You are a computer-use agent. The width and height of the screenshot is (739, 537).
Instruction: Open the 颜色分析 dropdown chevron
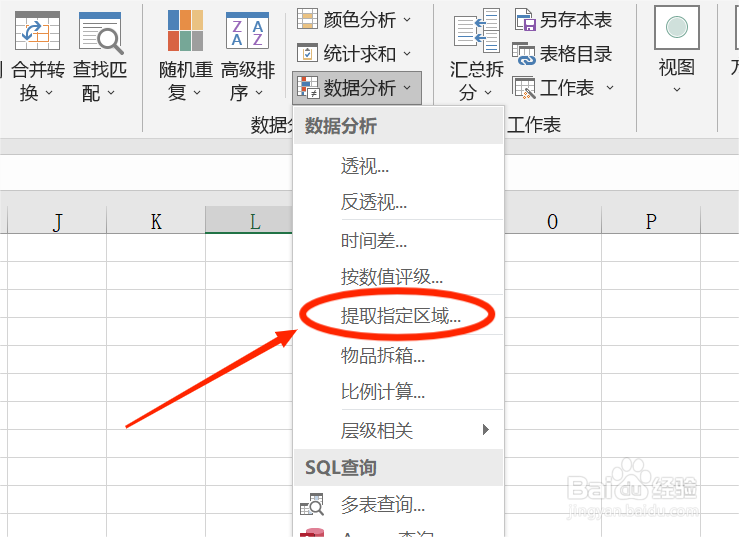pyautogui.click(x=407, y=20)
